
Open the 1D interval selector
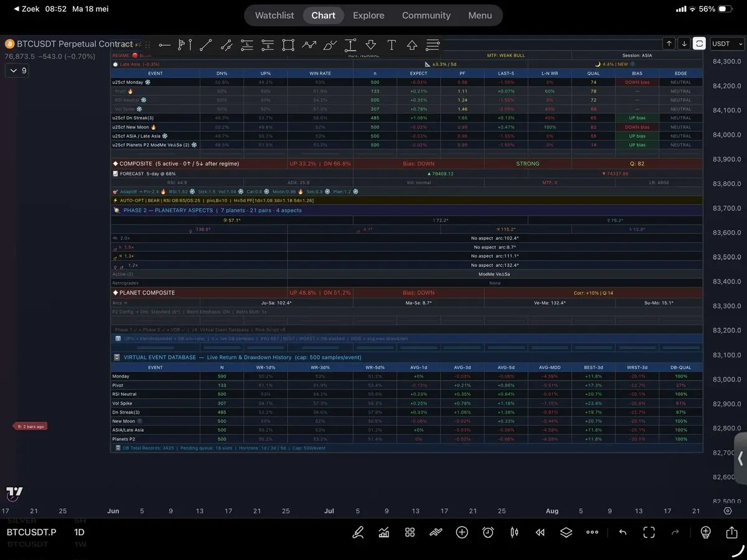point(79,533)
